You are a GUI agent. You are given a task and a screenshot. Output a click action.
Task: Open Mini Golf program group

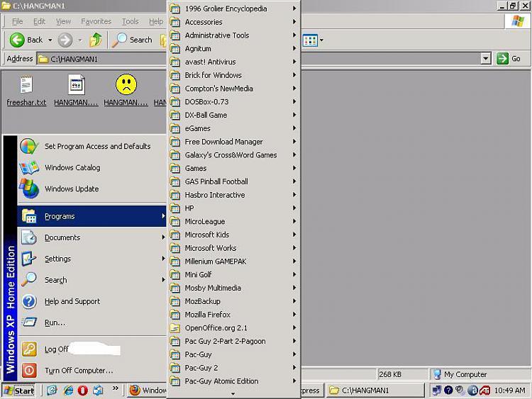pyautogui.click(x=234, y=274)
